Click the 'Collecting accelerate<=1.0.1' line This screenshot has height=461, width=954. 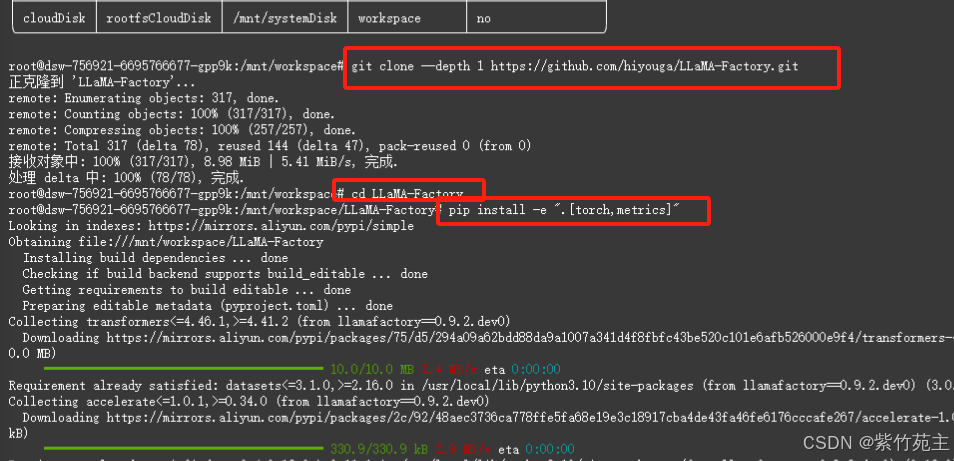pos(249,401)
